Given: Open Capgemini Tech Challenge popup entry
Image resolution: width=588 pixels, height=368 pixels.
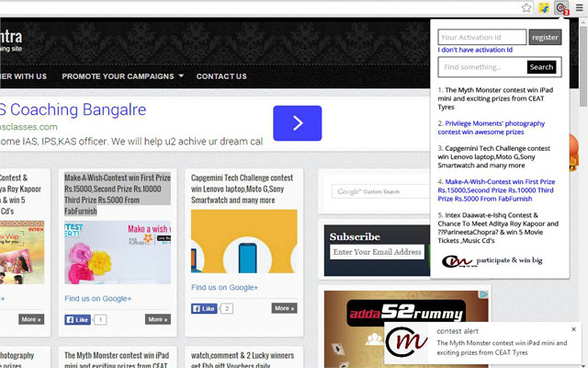Looking at the screenshot, I should [x=494, y=156].
